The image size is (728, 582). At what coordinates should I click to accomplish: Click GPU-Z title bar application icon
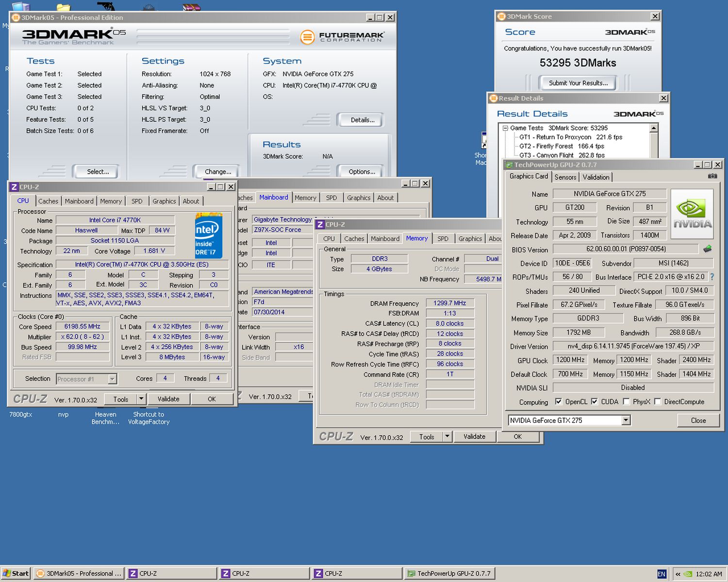[509, 165]
